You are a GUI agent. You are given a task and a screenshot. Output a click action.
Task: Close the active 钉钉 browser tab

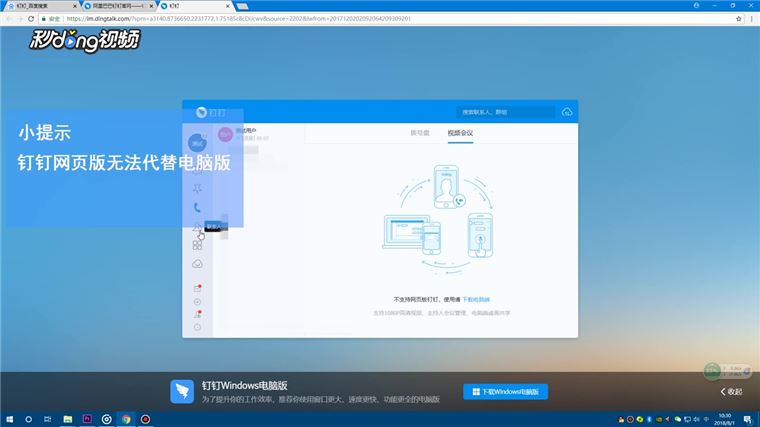tap(228, 6)
